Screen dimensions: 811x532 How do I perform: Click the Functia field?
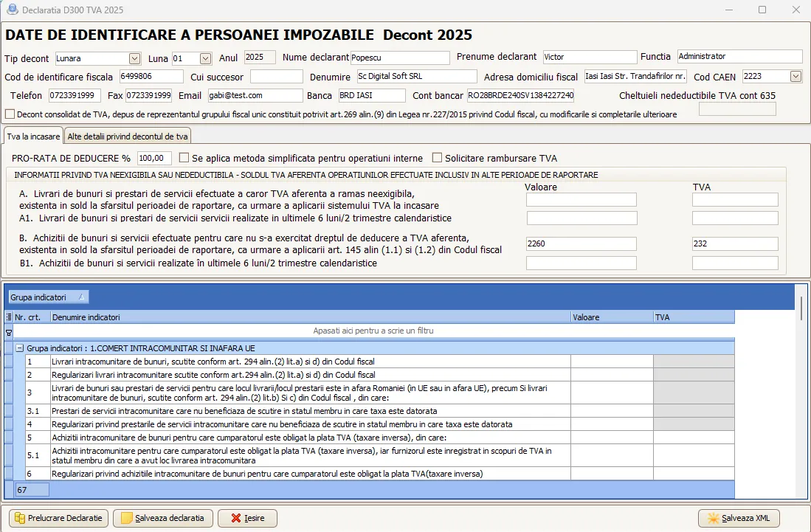(x=739, y=56)
